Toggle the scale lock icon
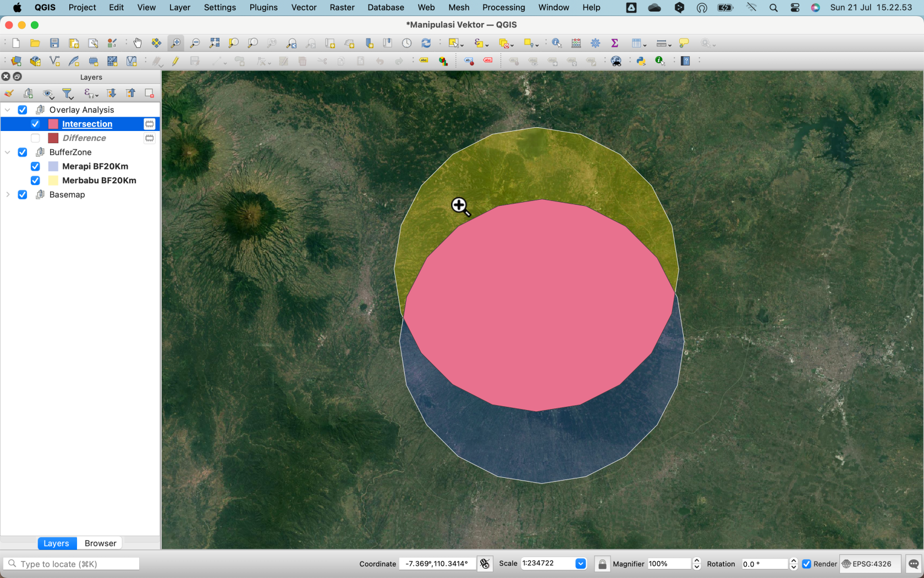Viewport: 924px width, 578px height. pos(602,564)
